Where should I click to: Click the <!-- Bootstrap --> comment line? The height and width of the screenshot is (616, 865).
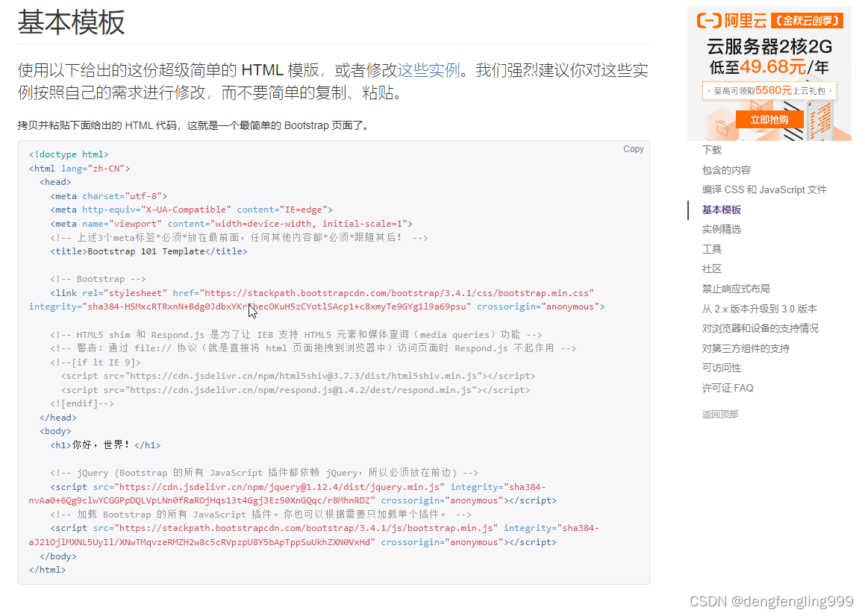point(98,278)
